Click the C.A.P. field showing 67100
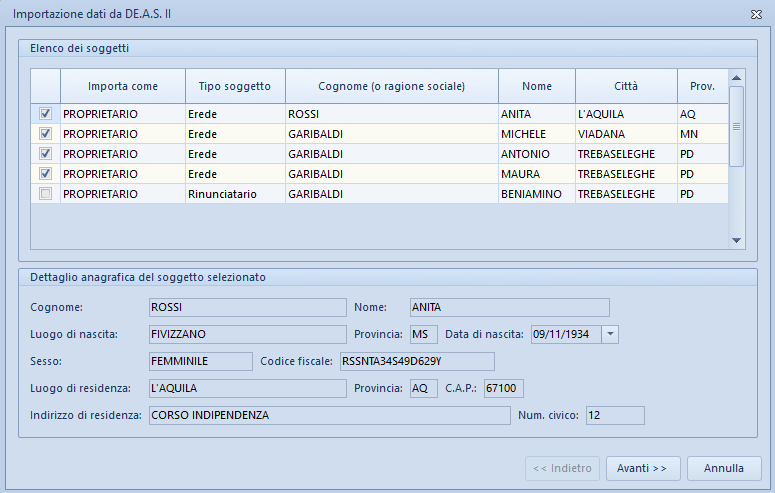The width and height of the screenshot is (775, 493). click(503, 388)
